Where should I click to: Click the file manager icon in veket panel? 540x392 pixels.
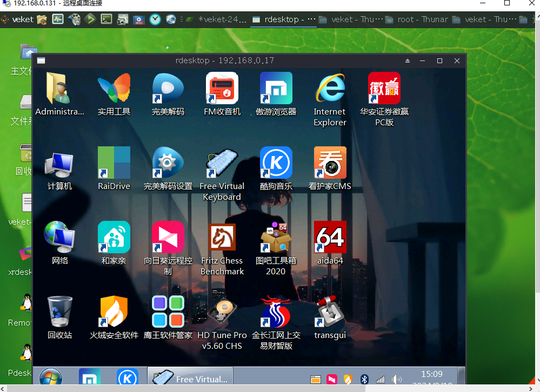tap(42, 19)
